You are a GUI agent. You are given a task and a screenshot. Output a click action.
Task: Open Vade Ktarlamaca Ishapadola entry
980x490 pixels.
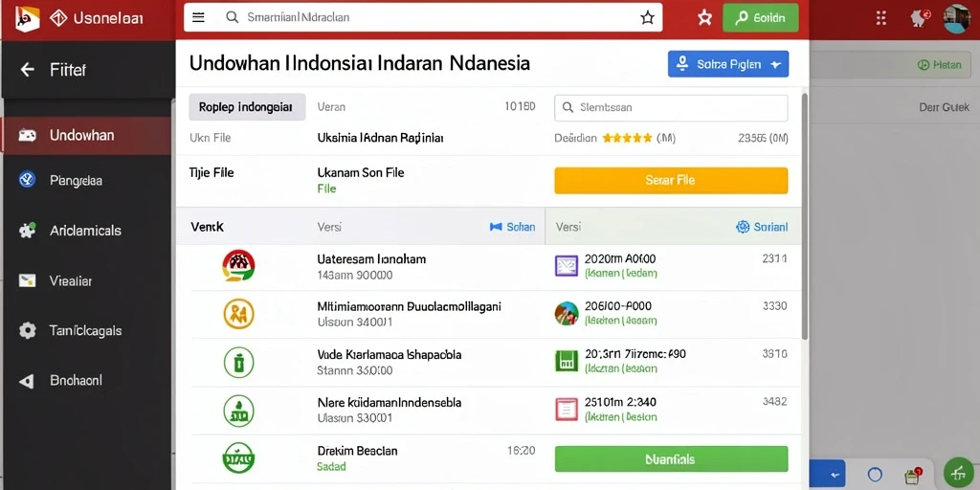pyautogui.click(x=390, y=355)
